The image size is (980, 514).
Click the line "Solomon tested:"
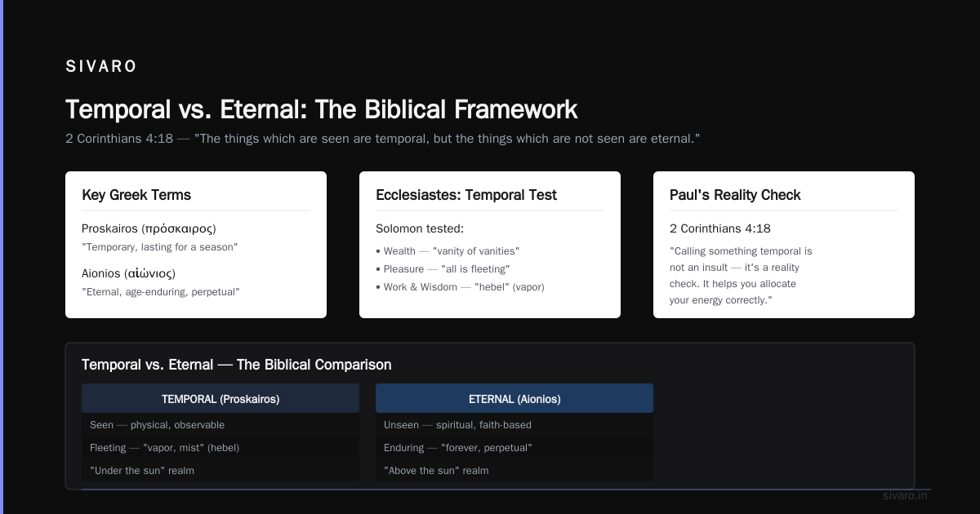tap(420, 228)
